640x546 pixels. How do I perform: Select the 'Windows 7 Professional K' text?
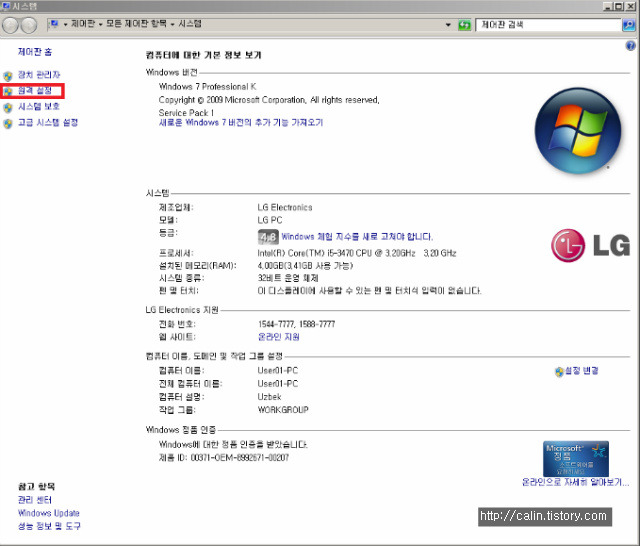[x=207, y=87]
